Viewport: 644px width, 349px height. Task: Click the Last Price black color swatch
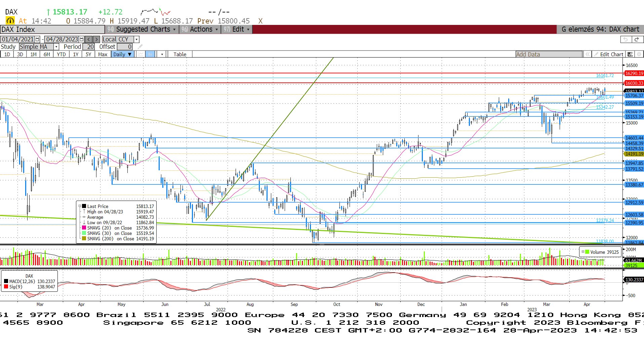point(84,206)
